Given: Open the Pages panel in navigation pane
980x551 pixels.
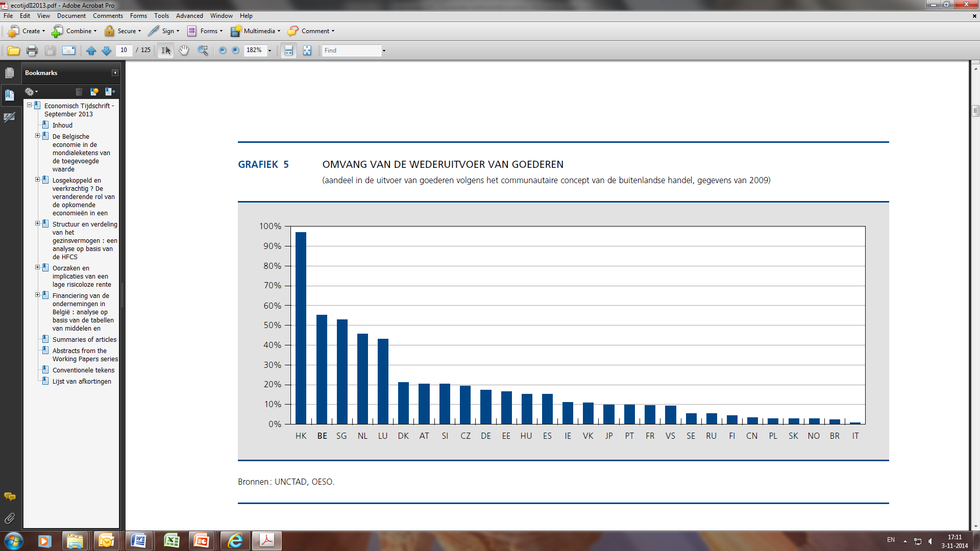Looking at the screenshot, I should click(9, 73).
